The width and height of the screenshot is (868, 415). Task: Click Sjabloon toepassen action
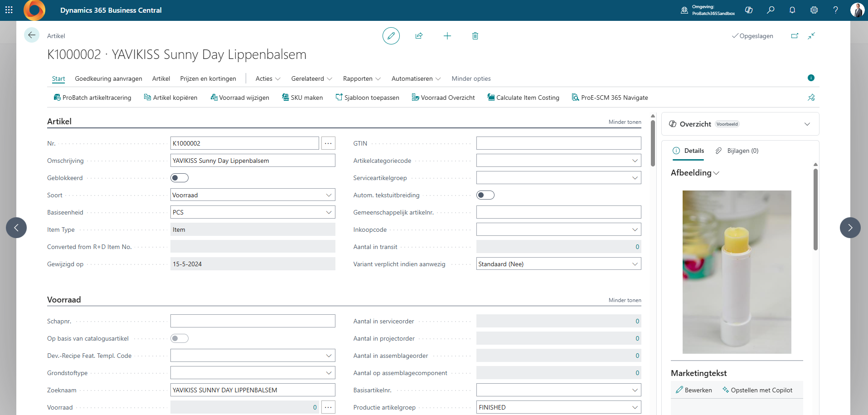[x=368, y=98]
